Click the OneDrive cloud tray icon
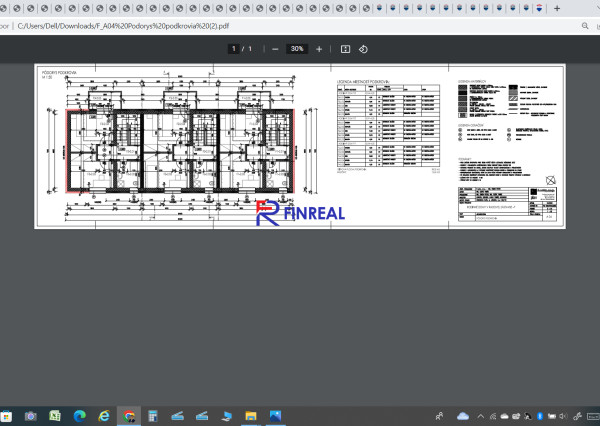The image size is (600, 426). (x=463, y=416)
